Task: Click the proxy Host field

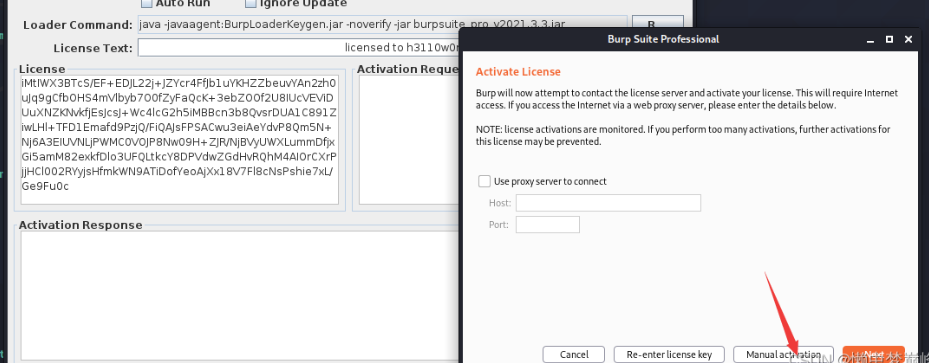Action: pyautogui.click(x=608, y=203)
